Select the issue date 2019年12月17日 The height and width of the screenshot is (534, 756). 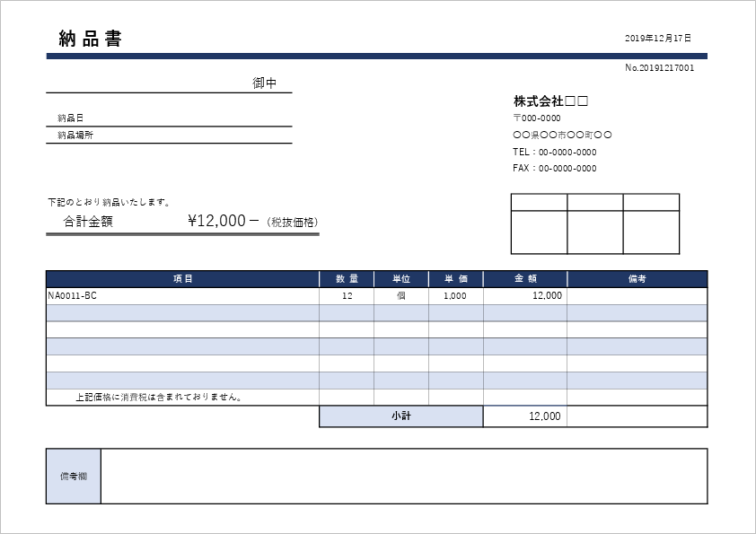pos(657,39)
